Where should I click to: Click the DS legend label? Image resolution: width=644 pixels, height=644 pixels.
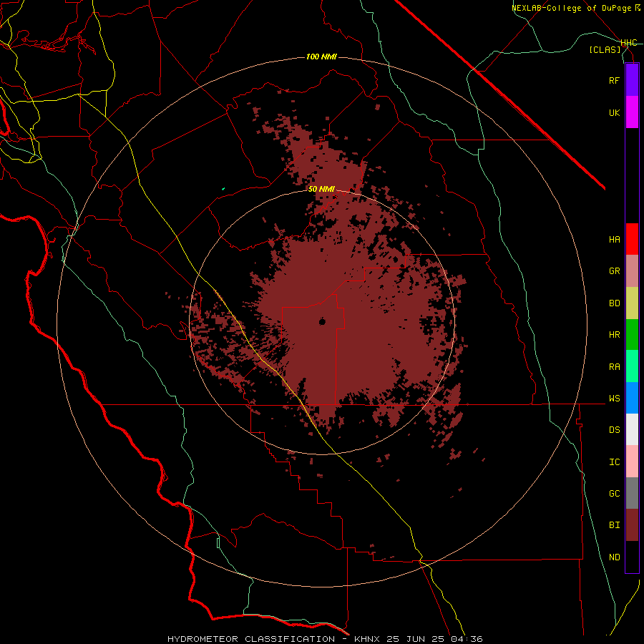[x=614, y=430]
